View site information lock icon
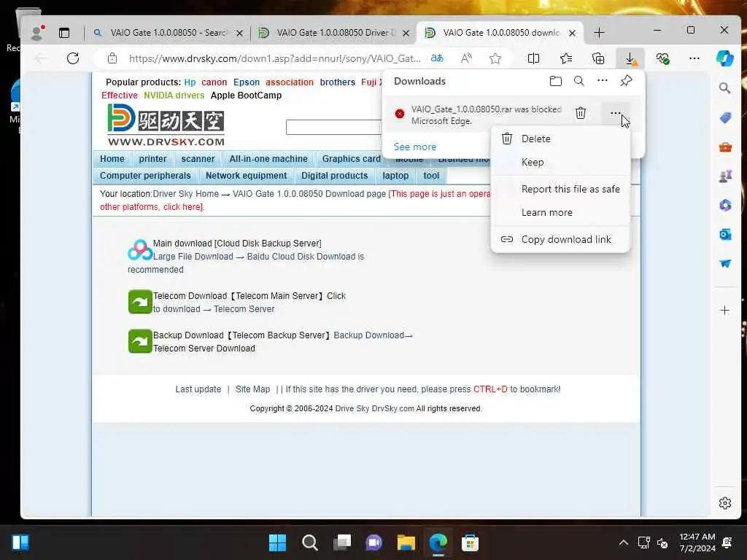 [x=112, y=58]
